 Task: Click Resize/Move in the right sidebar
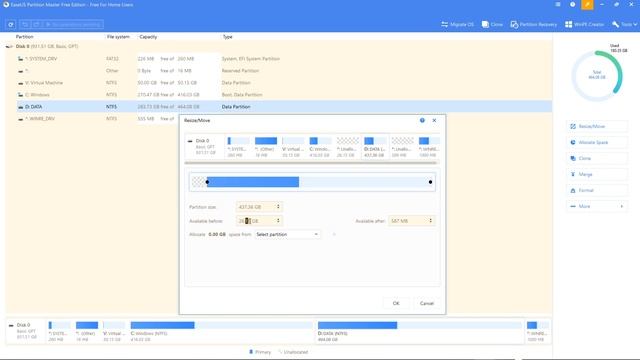597,127
